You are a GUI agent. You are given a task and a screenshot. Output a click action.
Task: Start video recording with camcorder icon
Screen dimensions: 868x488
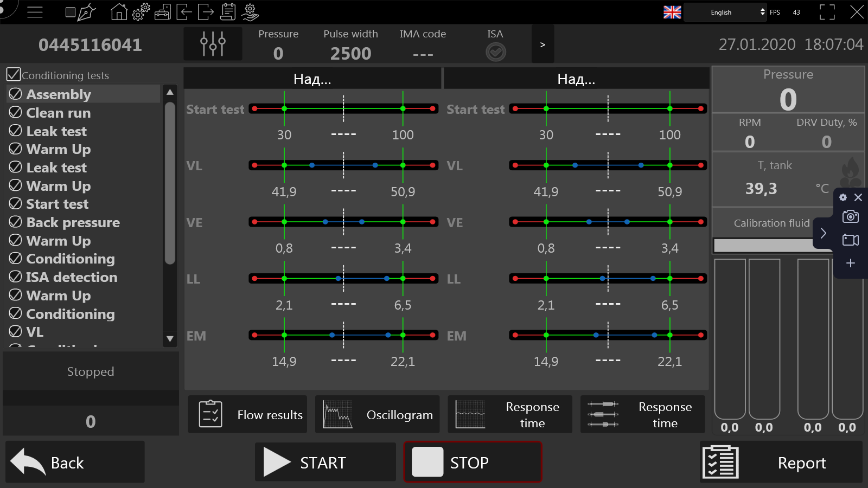850,240
